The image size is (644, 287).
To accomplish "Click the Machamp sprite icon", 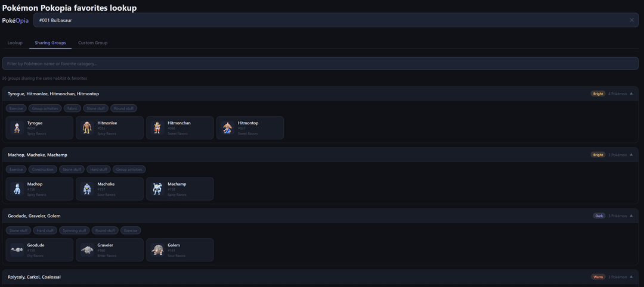I will [x=157, y=189].
